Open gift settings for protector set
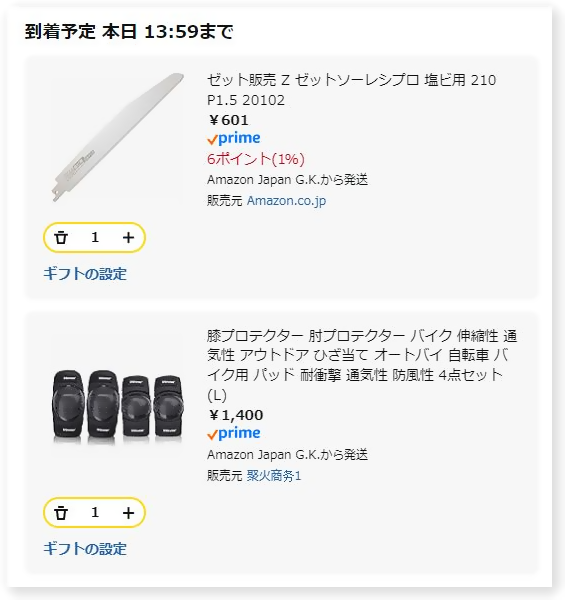This screenshot has height=600, width=565. pyautogui.click(x=85, y=549)
